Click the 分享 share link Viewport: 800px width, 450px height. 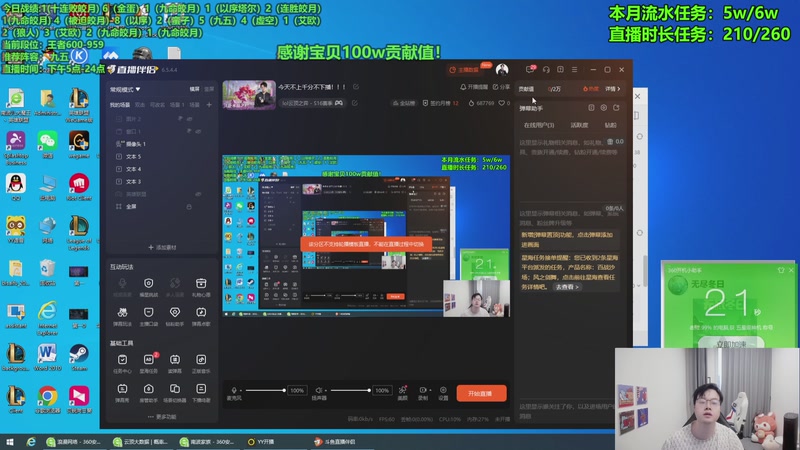[501, 87]
